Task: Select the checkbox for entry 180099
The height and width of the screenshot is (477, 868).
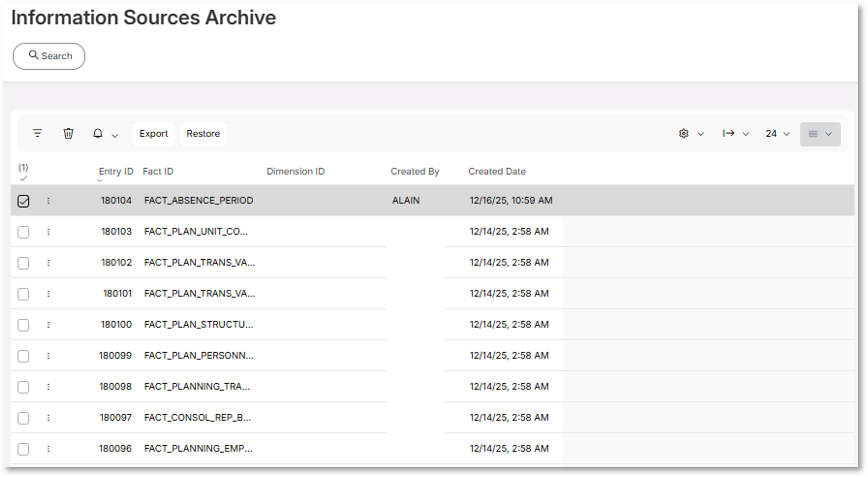Action: click(x=23, y=356)
